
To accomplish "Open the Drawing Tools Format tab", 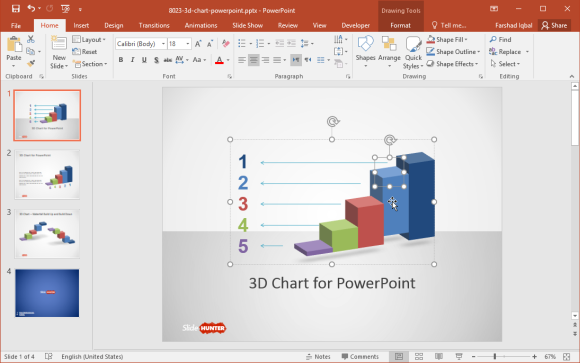I will (401, 26).
